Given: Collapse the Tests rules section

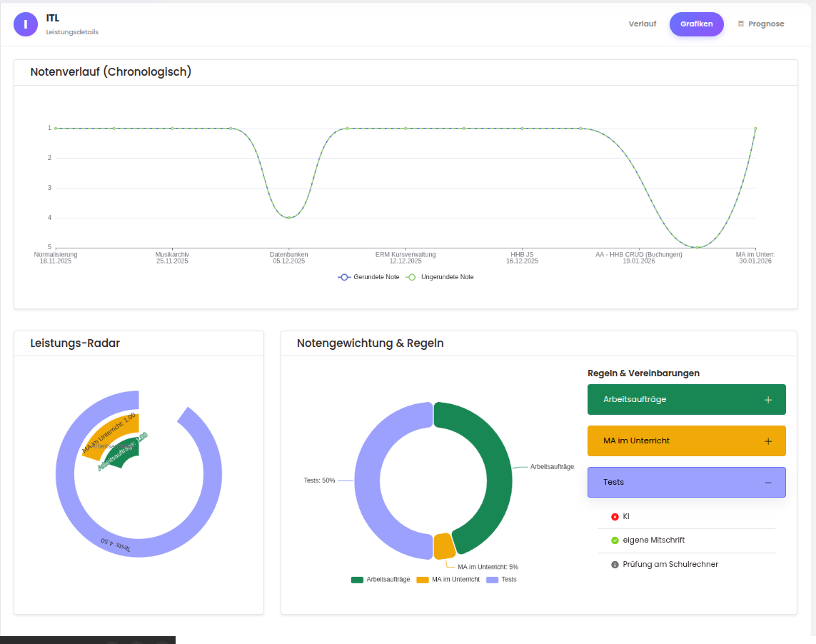Looking at the screenshot, I should pyautogui.click(x=686, y=482).
